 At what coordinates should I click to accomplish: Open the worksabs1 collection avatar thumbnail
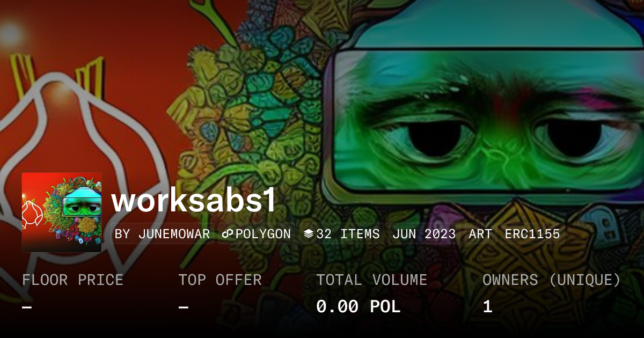pyautogui.click(x=62, y=212)
